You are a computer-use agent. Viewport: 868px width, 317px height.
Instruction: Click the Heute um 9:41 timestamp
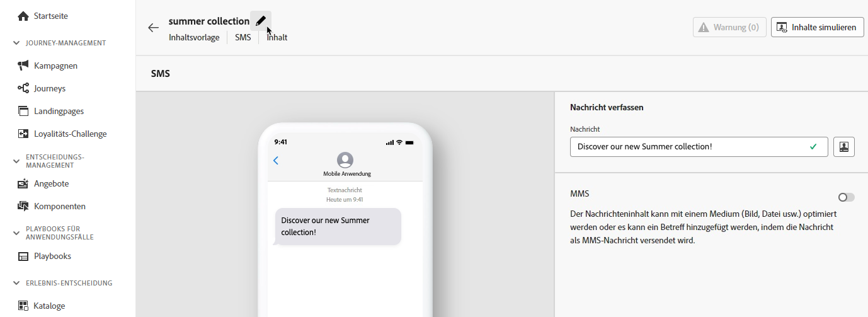345,199
